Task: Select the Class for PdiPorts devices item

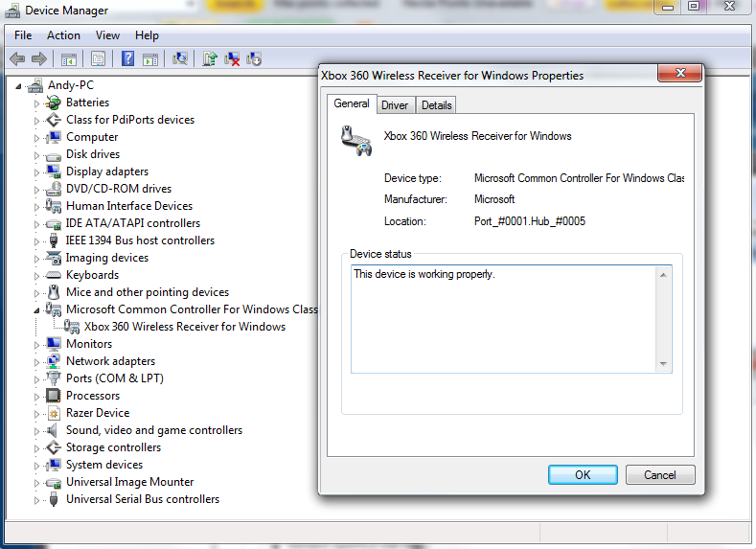Action: pos(130,120)
